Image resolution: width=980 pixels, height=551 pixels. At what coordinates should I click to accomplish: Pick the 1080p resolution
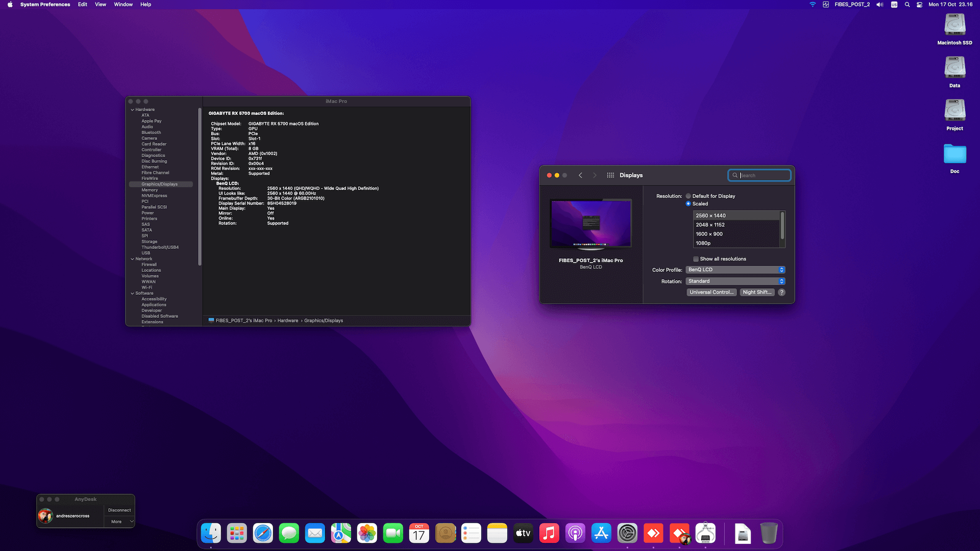[x=737, y=243]
